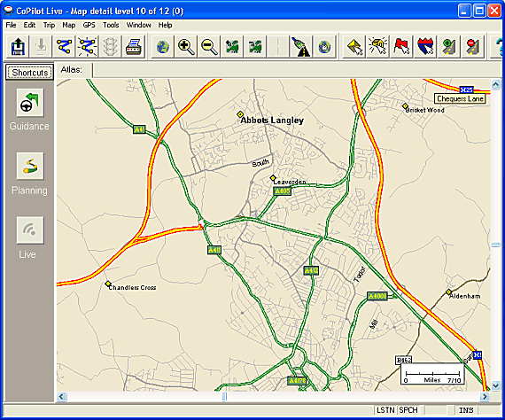Click the run route icon with blue zigzag
The image size is (505, 420).
[x=64, y=47]
